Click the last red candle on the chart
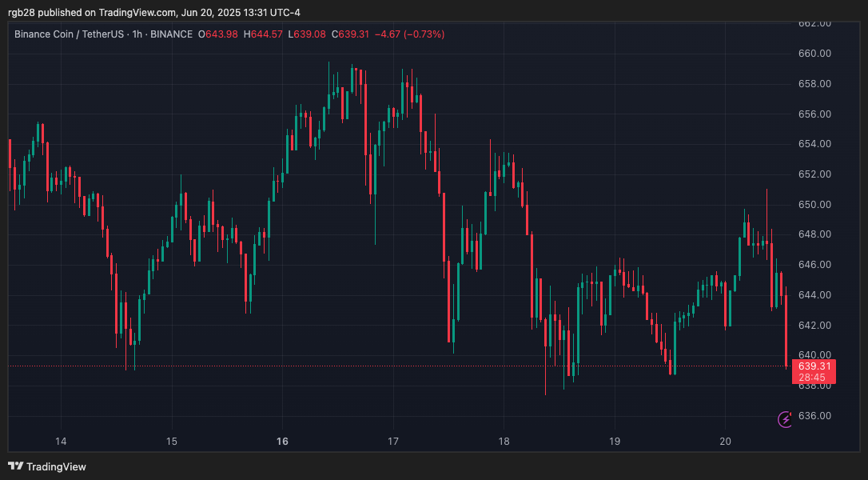Viewport: 868px width, 480px height. tap(787, 330)
